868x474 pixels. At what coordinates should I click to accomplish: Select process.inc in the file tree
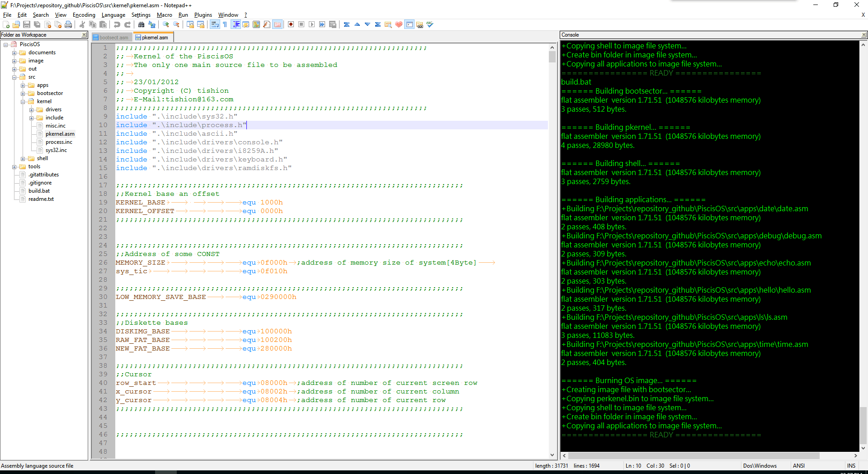59,142
